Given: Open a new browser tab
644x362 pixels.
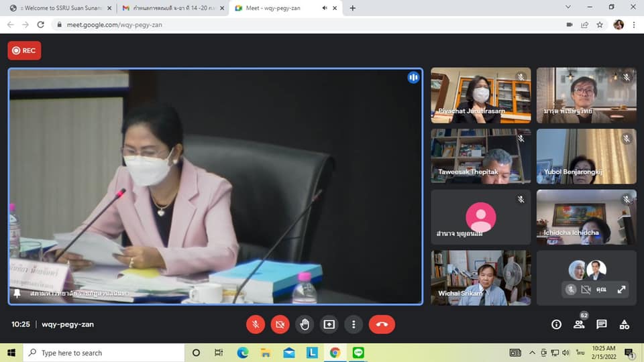Looking at the screenshot, I should [353, 8].
